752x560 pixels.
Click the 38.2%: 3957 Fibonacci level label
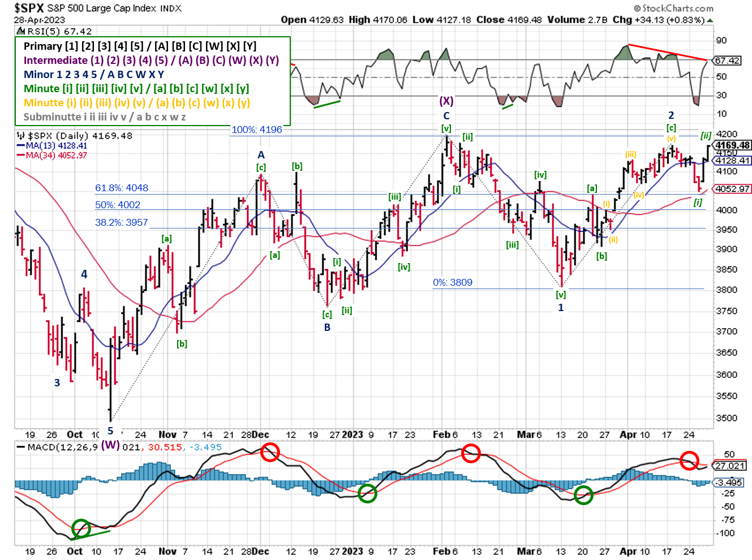click(x=122, y=222)
